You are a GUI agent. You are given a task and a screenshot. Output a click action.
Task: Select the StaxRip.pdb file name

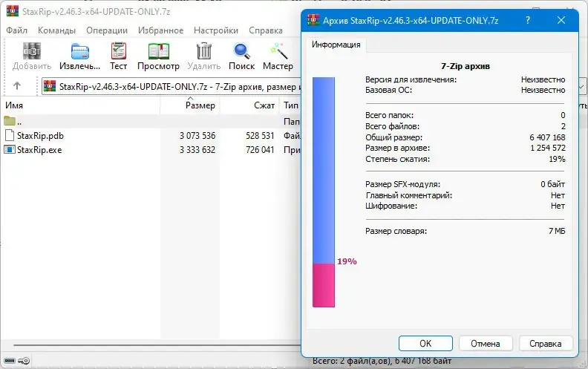(41, 136)
